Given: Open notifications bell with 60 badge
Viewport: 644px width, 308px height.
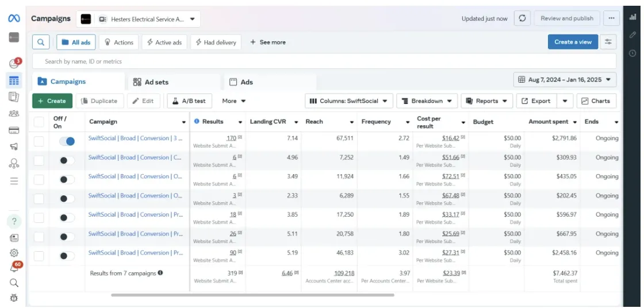Looking at the screenshot, I should 14,267.
